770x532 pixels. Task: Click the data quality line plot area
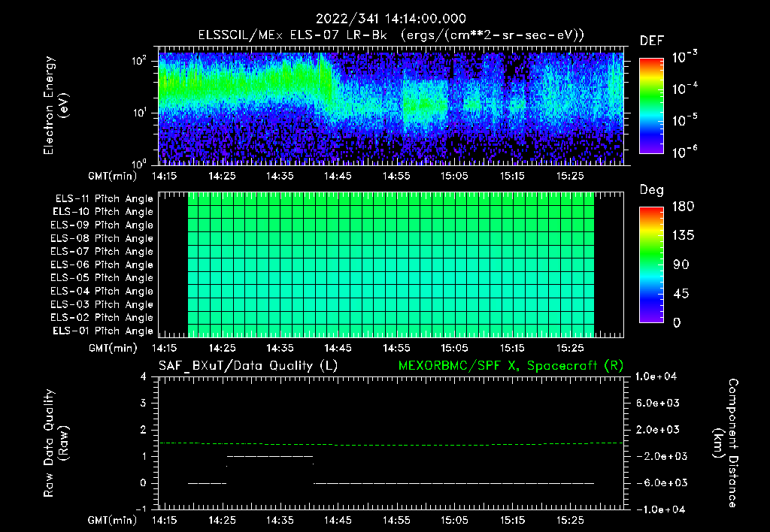391,443
